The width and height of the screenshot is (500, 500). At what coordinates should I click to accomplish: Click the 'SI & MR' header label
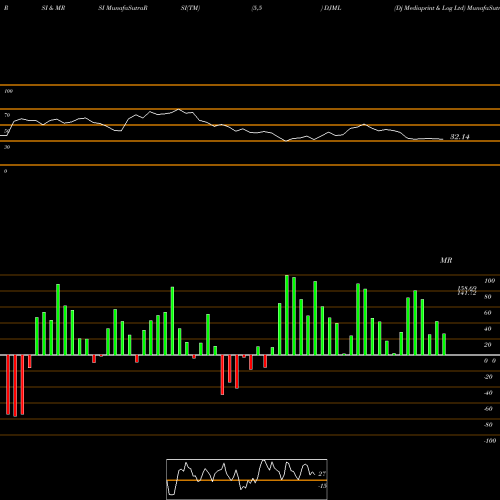53,8
